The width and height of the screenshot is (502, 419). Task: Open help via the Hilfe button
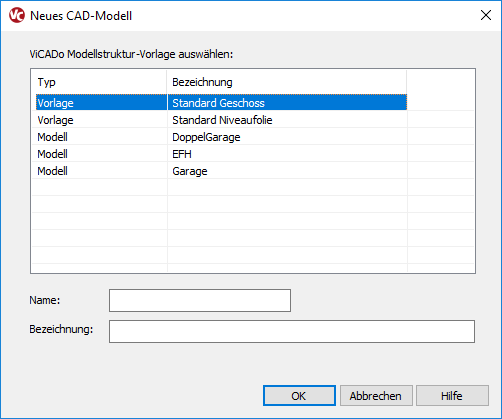452,396
